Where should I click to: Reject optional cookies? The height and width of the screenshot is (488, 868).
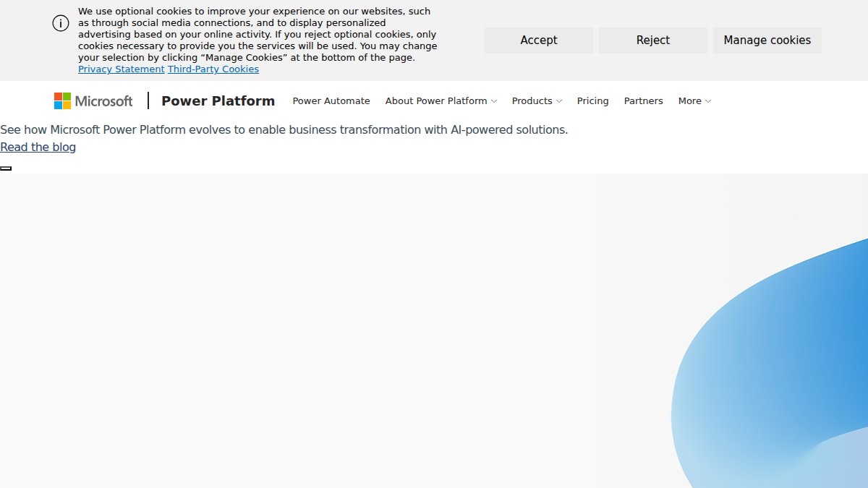(653, 40)
